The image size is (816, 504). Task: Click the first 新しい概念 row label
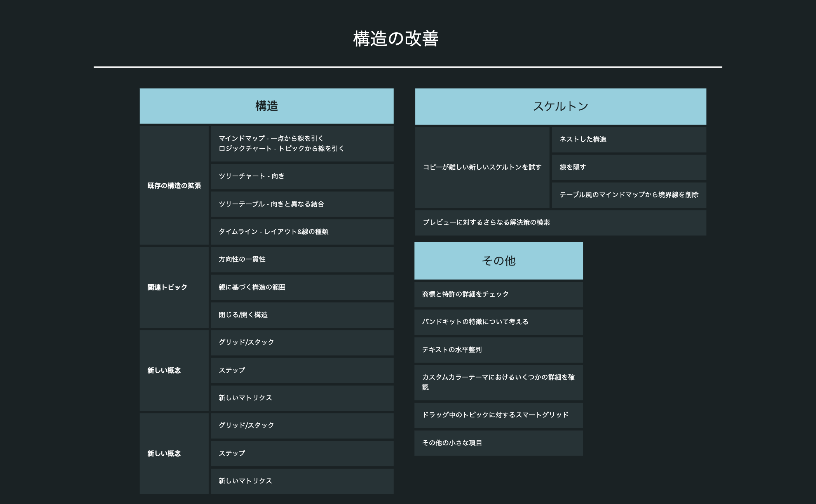click(174, 370)
